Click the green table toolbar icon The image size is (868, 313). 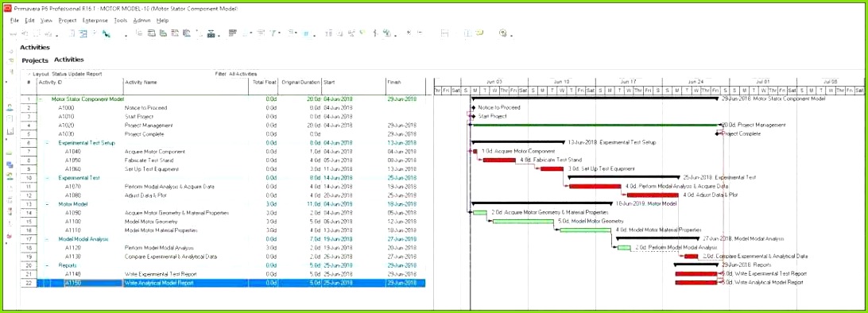click(x=163, y=33)
